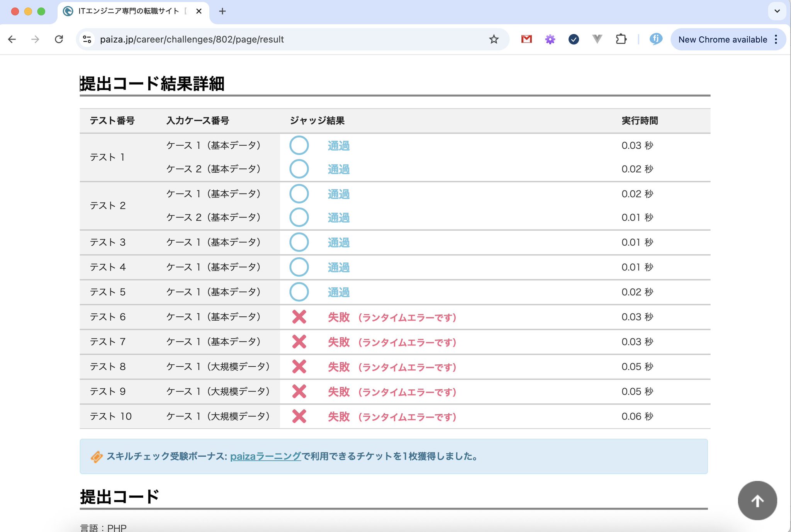Screen dimensions: 791x532
Task: Expand the tab search dropdown arrow
Action: click(x=777, y=11)
